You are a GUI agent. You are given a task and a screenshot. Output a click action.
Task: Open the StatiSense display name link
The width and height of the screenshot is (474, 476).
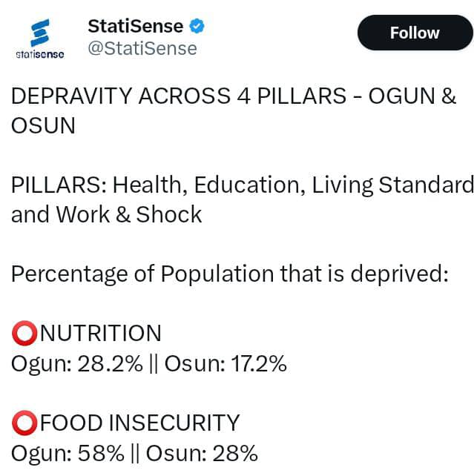click(135, 26)
